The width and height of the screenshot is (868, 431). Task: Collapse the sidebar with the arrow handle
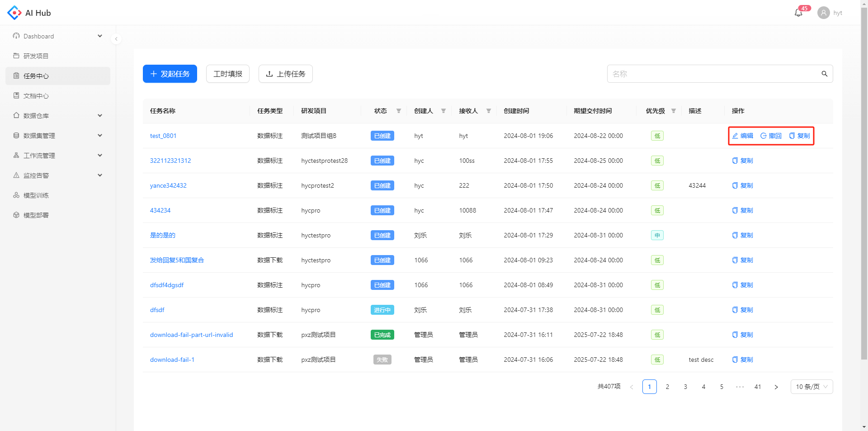pyautogui.click(x=116, y=39)
